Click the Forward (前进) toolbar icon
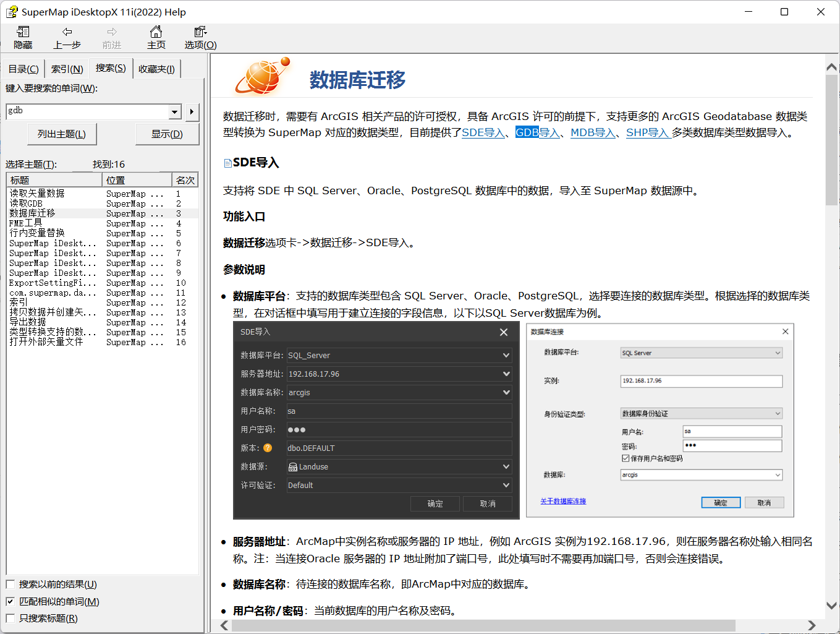The width and height of the screenshot is (840, 634). 112,38
